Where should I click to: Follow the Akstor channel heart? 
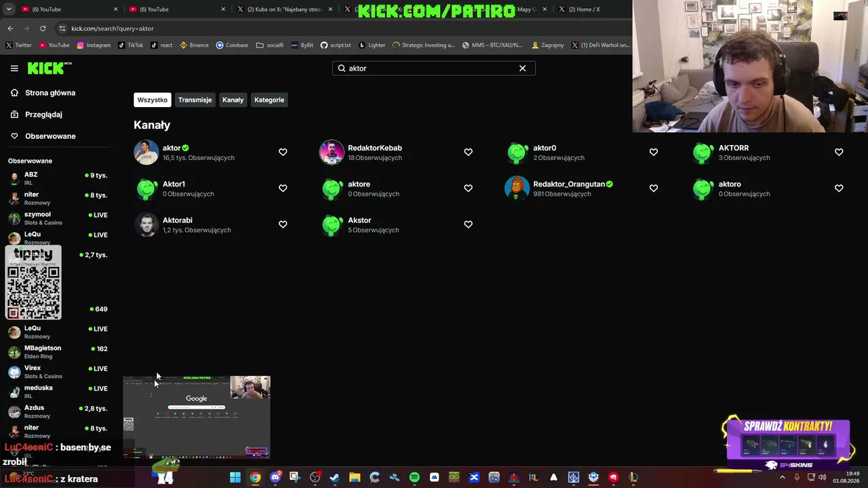coord(468,224)
